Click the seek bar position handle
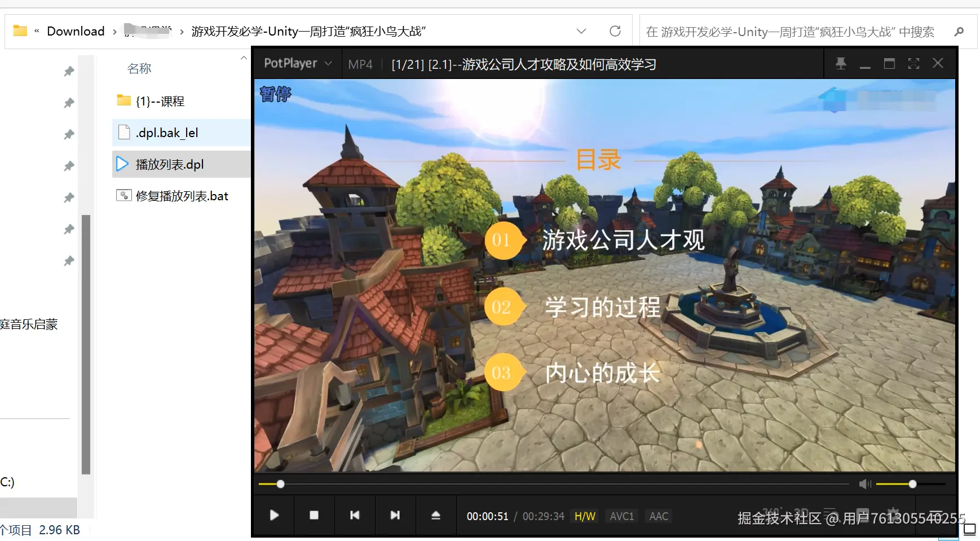 point(280,484)
